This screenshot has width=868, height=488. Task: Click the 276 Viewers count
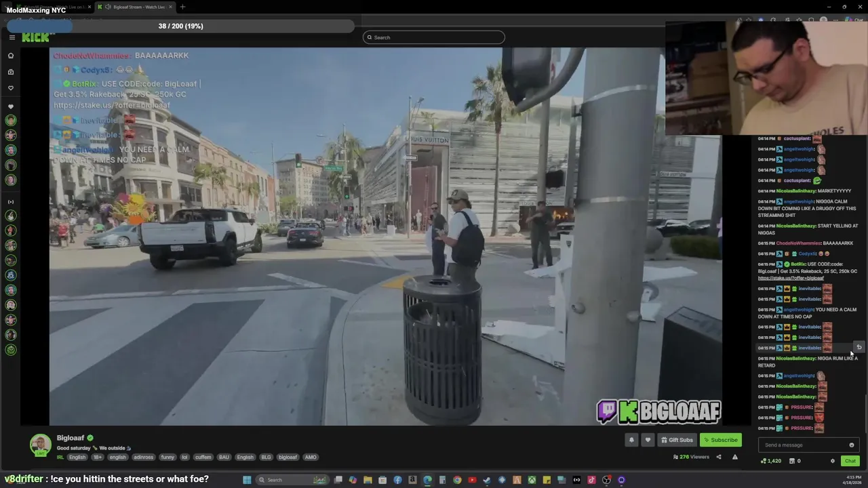click(691, 457)
